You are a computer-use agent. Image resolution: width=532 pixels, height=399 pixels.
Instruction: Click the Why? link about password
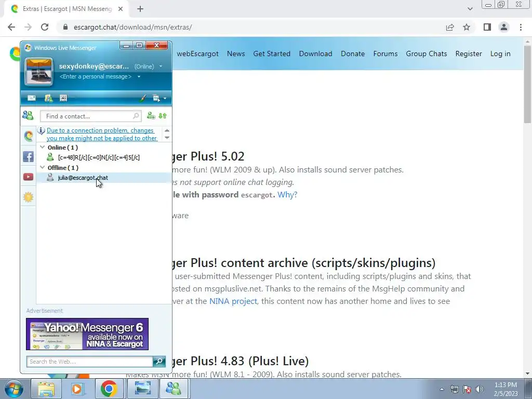287,195
